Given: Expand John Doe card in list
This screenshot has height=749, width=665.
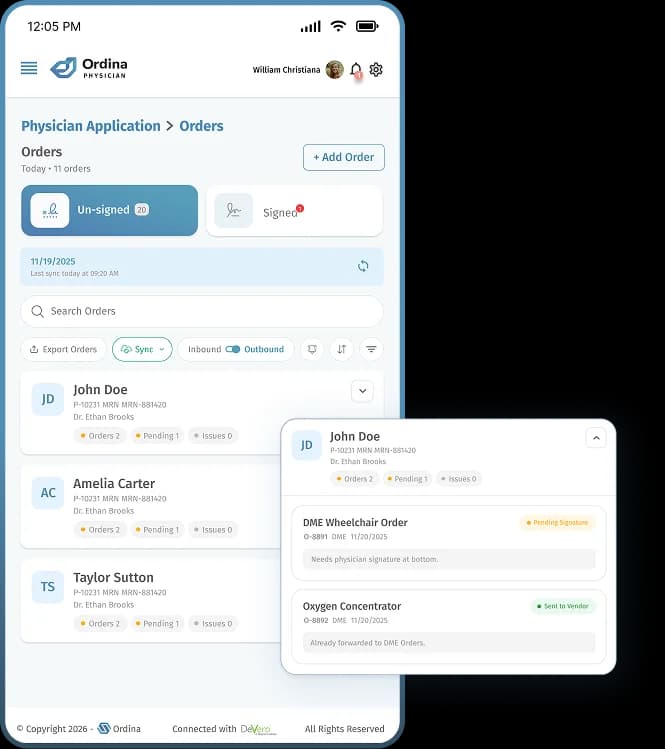Looking at the screenshot, I should click(x=363, y=391).
